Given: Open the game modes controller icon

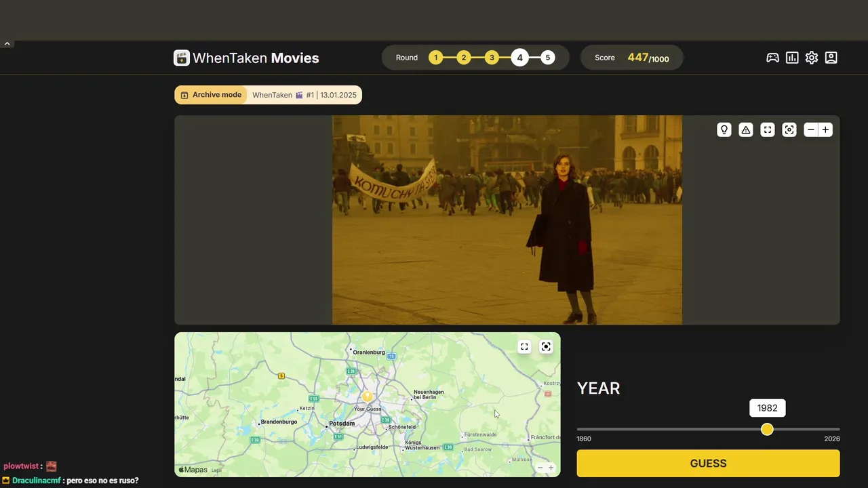Looking at the screenshot, I should pyautogui.click(x=772, y=58).
